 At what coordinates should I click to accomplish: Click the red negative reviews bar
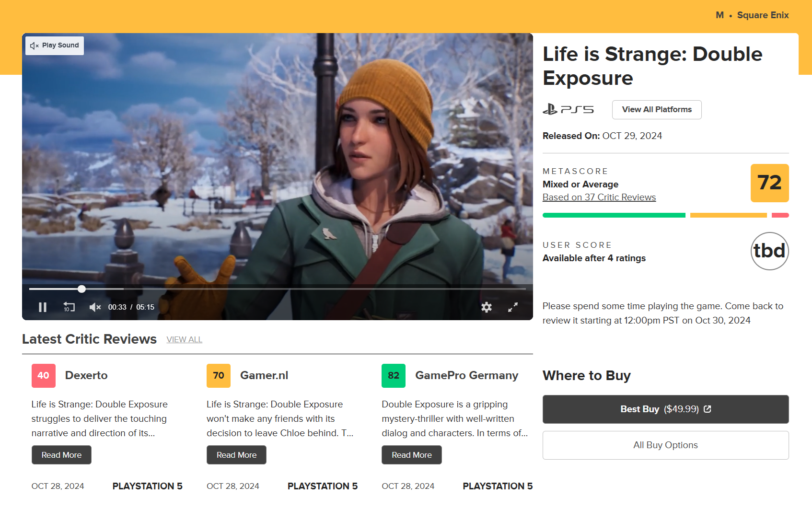click(x=780, y=215)
